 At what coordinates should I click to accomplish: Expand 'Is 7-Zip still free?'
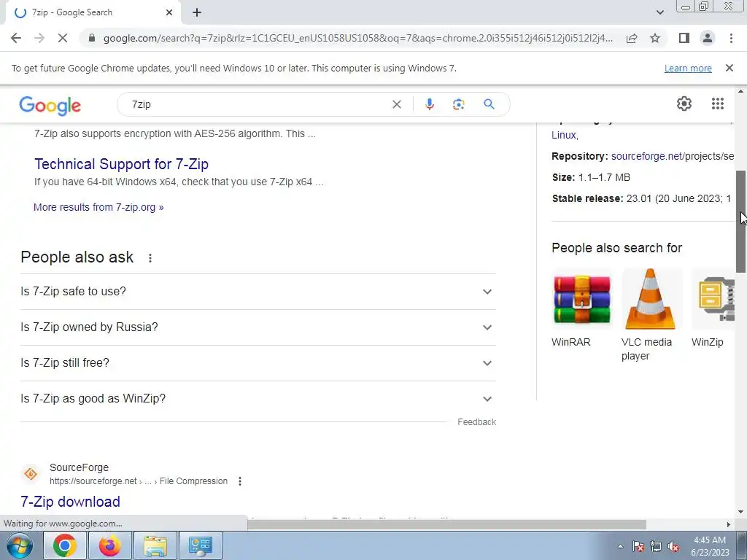[258, 363]
